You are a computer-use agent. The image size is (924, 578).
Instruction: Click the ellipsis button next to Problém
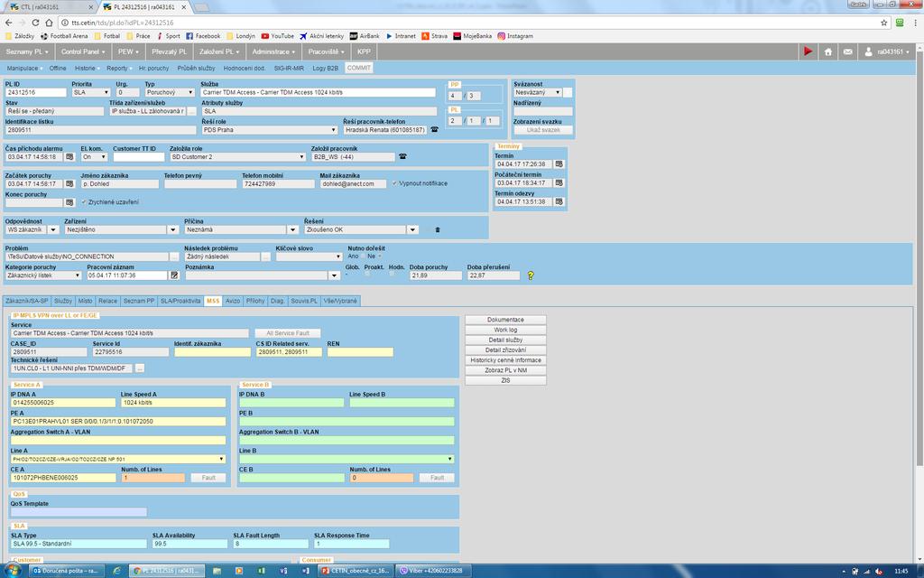pos(174,256)
